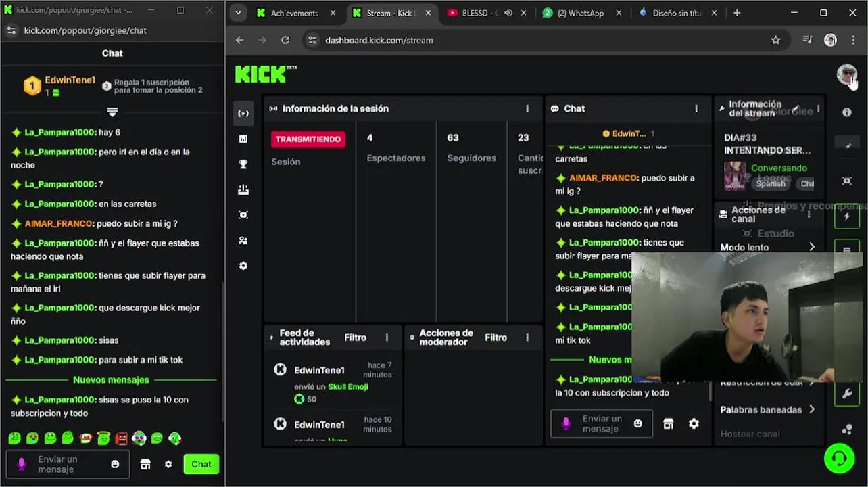Open more options for Información de la sesión
Image resolution: width=868 pixels, height=487 pixels.
[x=527, y=108]
